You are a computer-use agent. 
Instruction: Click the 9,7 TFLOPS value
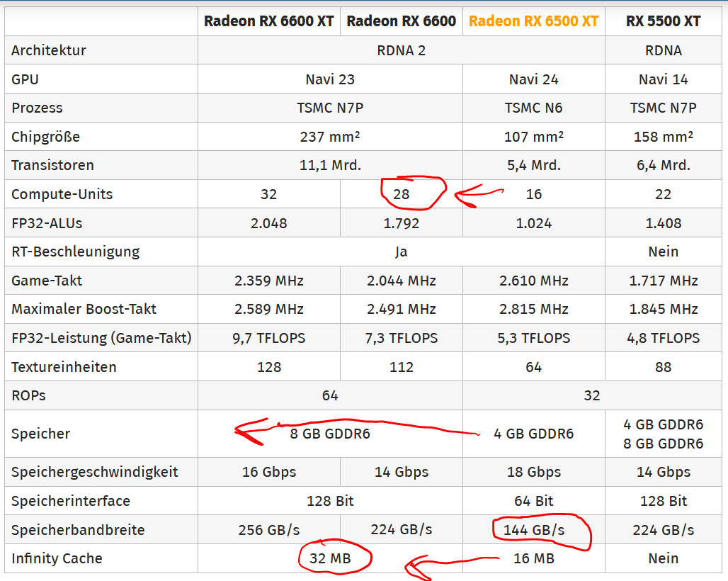click(269, 338)
